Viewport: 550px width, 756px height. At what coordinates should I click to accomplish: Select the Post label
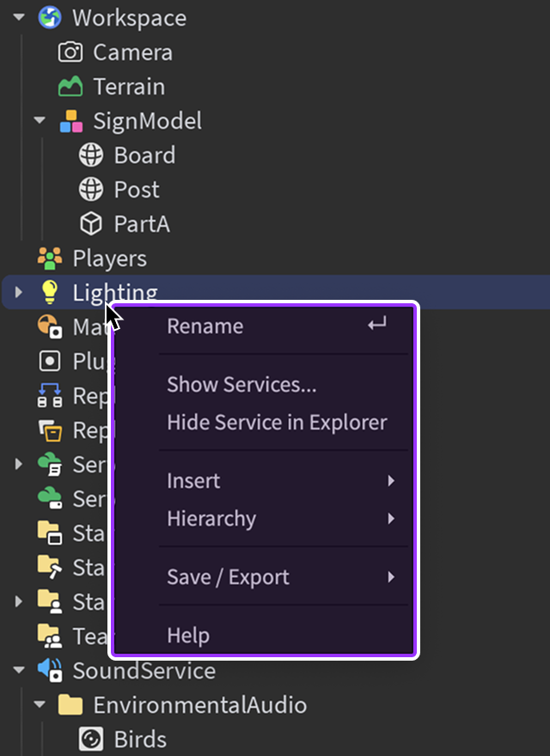click(137, 190)
